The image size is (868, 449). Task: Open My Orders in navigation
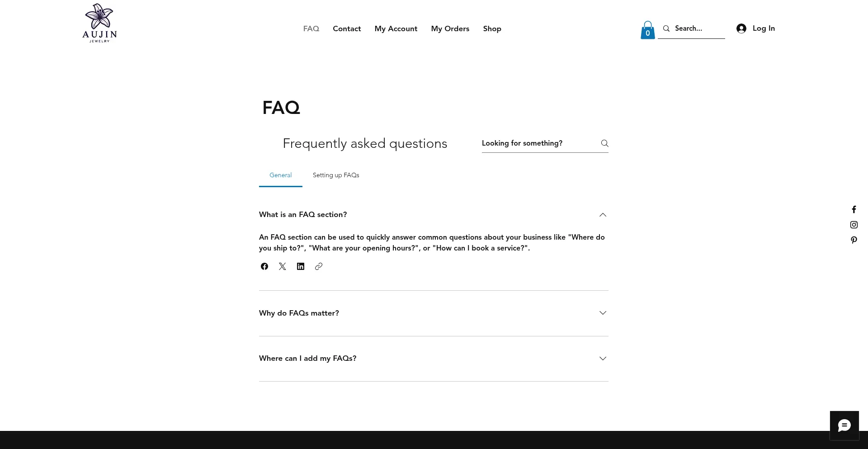click(x=450, y=28)
